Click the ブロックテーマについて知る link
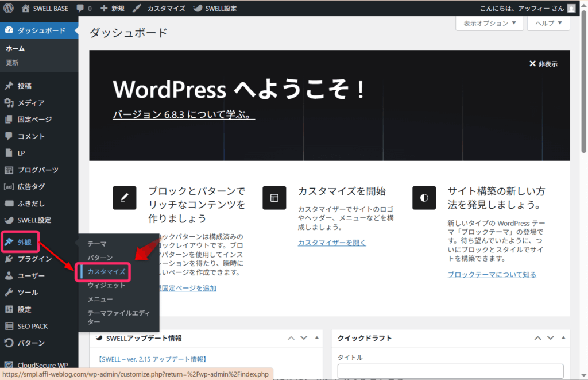The height and width of the screenshot is (380, 588). [492, 275]
